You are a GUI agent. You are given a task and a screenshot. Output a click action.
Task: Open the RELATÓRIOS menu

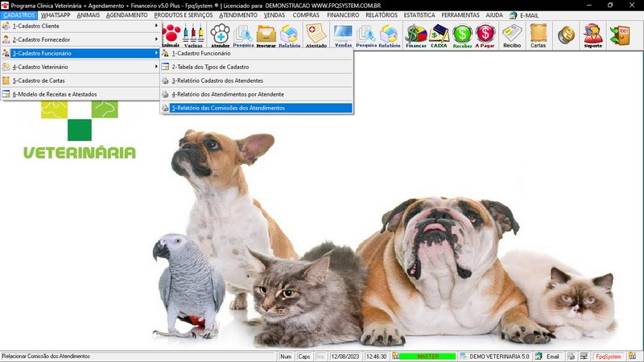click(x=382, y=15)
